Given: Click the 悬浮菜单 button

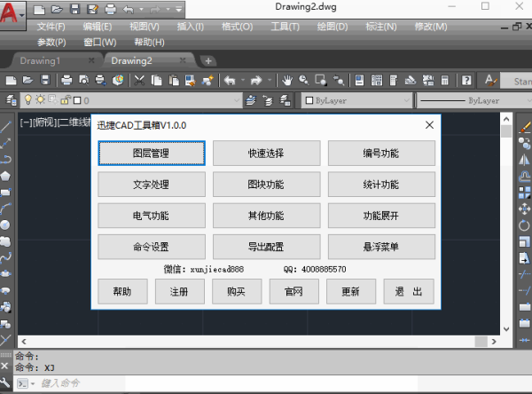Looking at the screenshot, I should click(381, 247).
